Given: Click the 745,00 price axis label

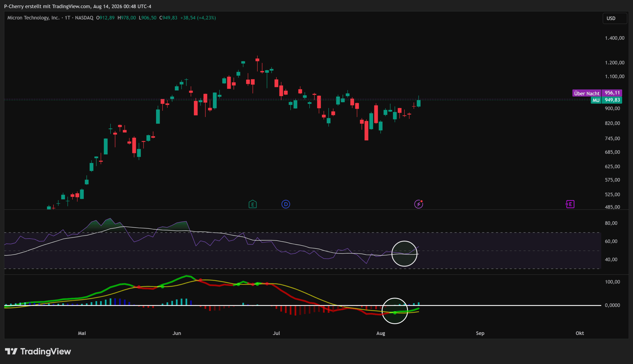Looking at the screenshot, I should point(612,138).
